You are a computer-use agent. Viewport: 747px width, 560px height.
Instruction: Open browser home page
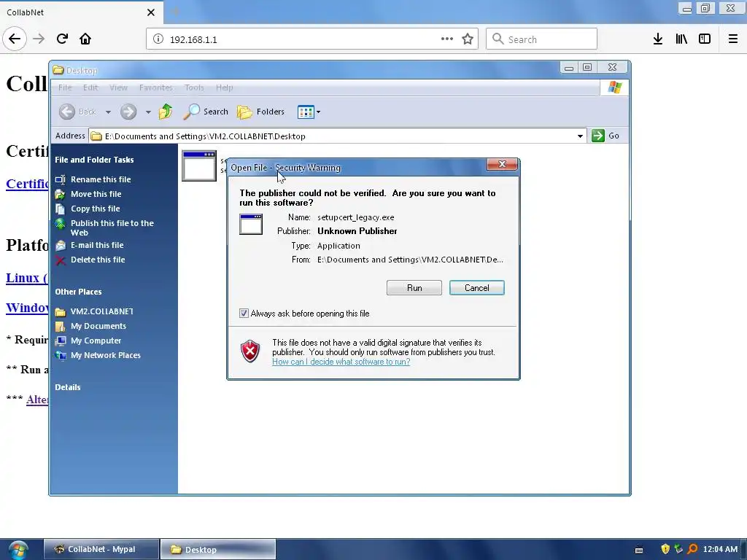(85, 39)
